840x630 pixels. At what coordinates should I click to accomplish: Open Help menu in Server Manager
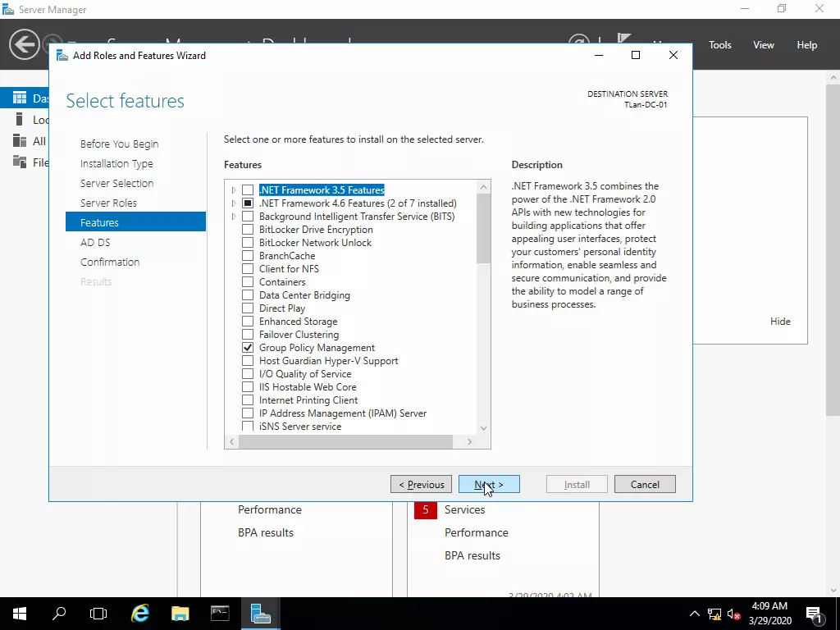pos(807,45)
